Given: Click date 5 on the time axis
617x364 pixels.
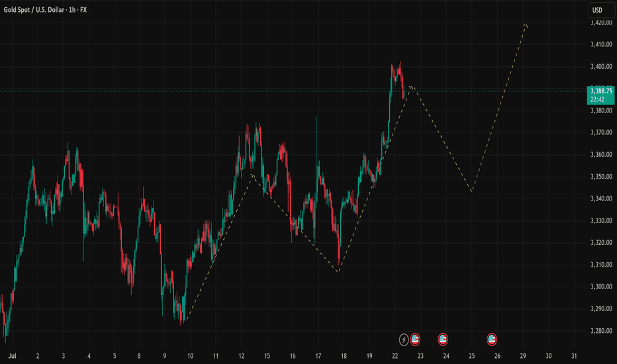Looking at the screenshot, I should click(x=115, y=356).
